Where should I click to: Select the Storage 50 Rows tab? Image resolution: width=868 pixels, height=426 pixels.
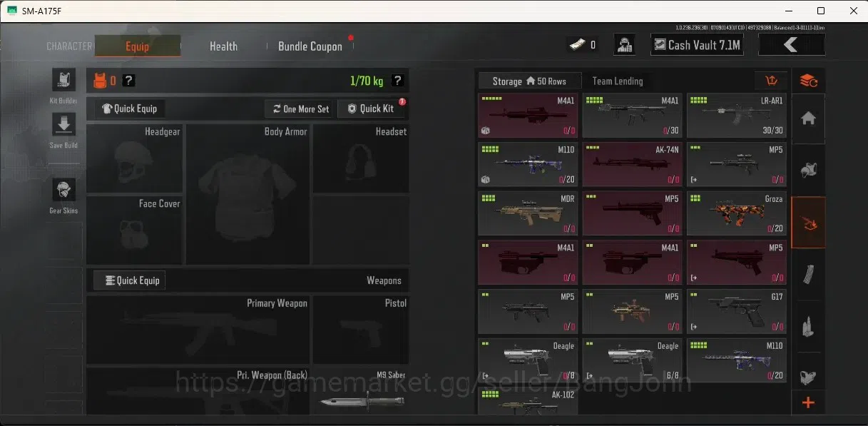tap(529, 81)
